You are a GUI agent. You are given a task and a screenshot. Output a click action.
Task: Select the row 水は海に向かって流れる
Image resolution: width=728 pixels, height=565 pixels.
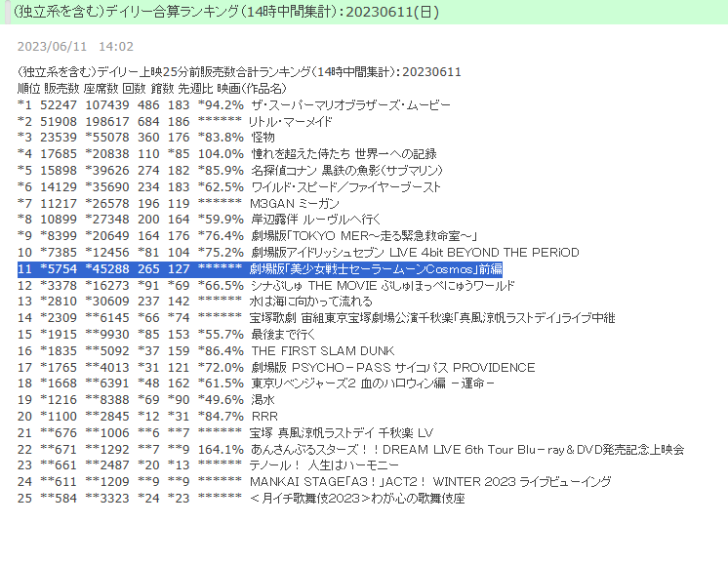pos(195,302)
